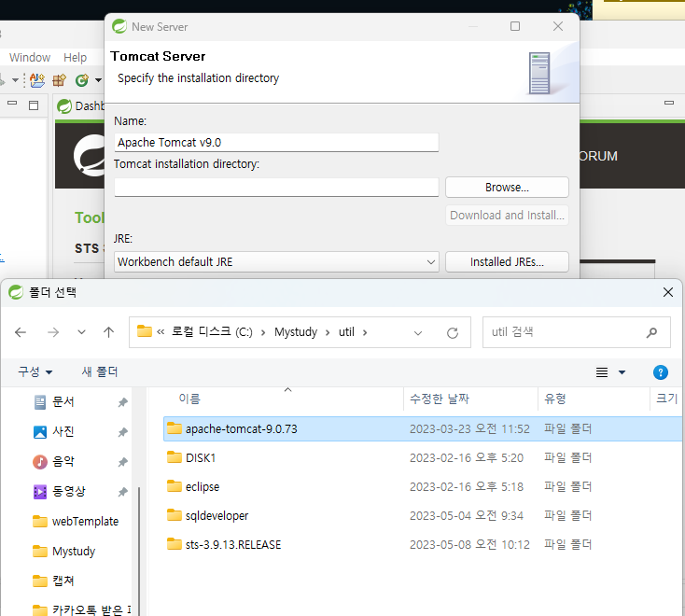685x616 pixels.
Task: Close the 폴더 선택 dialog
Action: 667,292
